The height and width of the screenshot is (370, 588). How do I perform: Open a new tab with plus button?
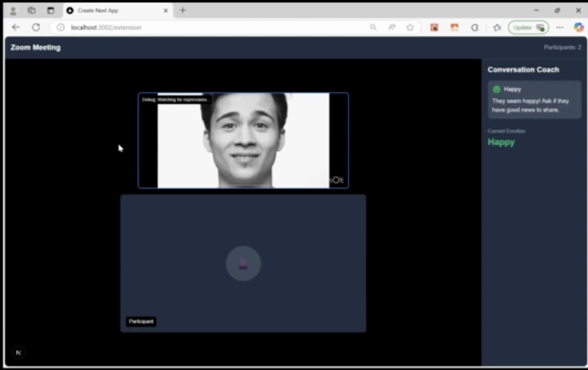pos(183,11)
